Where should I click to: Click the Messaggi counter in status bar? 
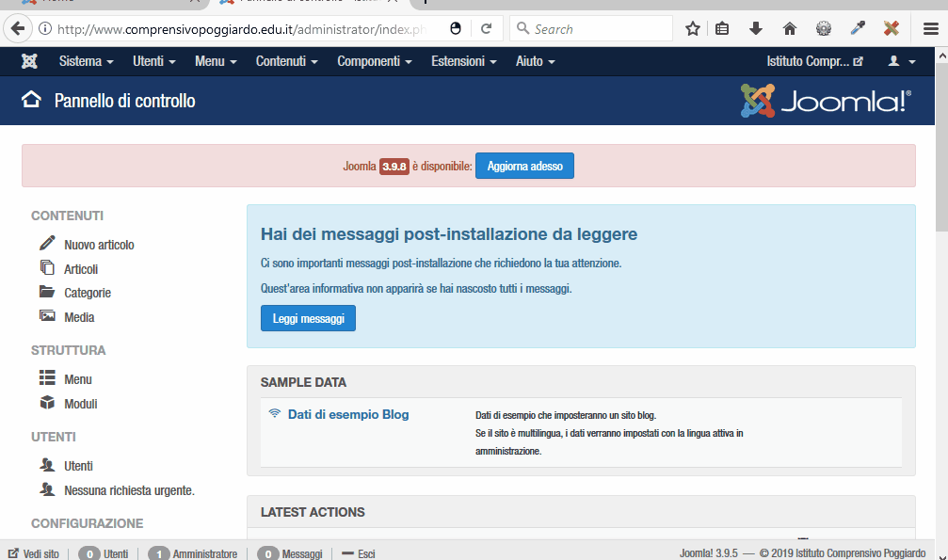[290, 553]
